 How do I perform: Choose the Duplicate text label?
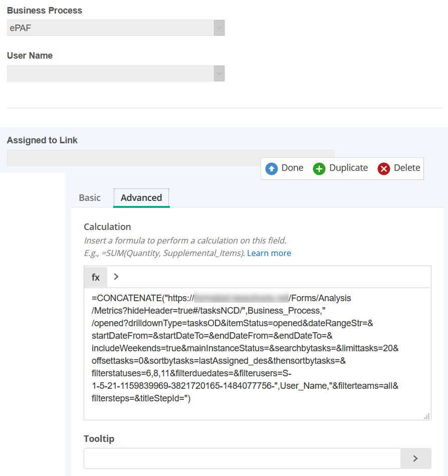[349, 168]
